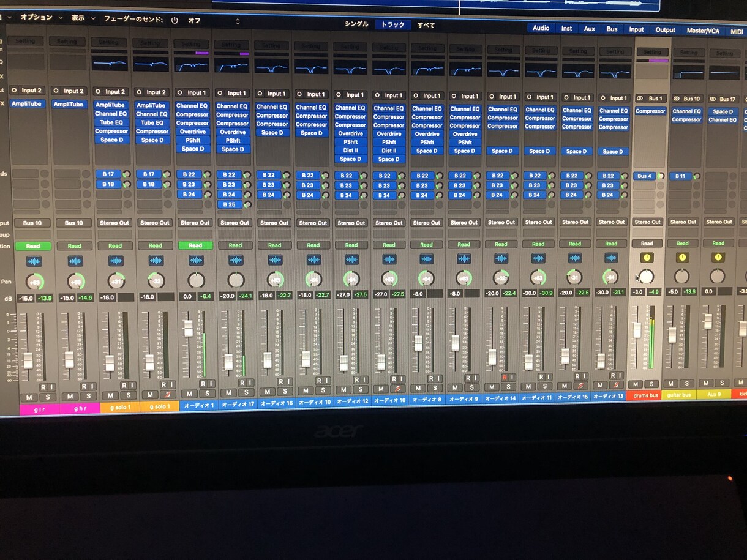Mute the オーディオ 1 track
Image resolution: width=747 pixels, height=560 pixels.
click(189, 394)
